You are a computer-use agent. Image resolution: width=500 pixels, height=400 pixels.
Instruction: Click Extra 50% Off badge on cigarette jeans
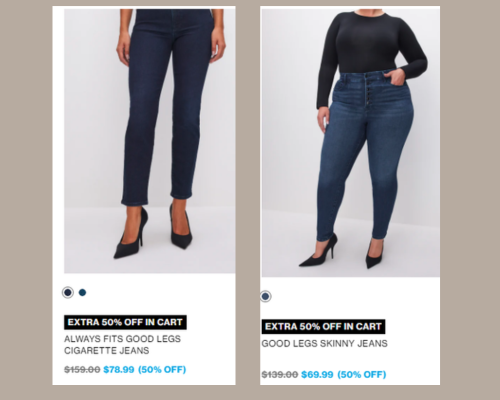[125, 322]
